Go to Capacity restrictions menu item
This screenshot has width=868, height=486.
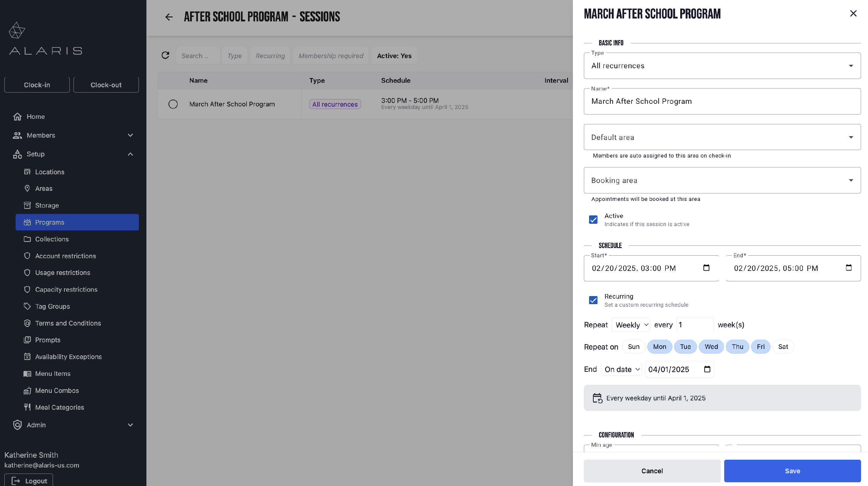pyautogui.click(x=66, y=290)
